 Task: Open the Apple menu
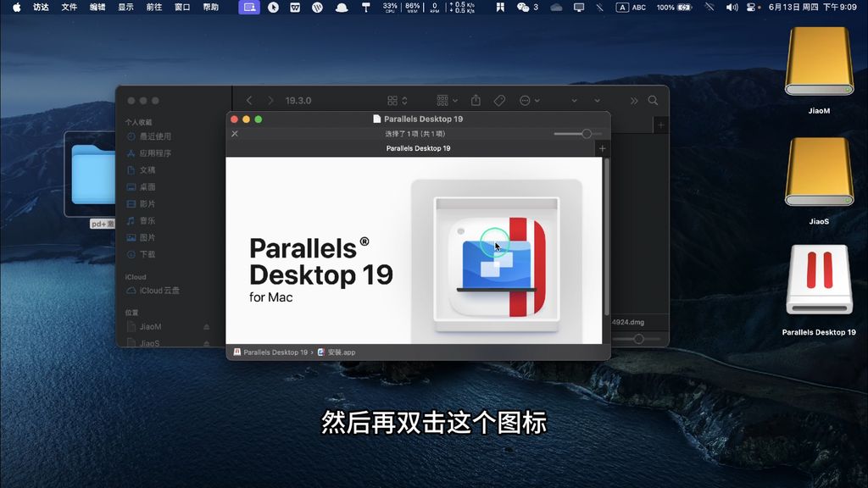17,7
